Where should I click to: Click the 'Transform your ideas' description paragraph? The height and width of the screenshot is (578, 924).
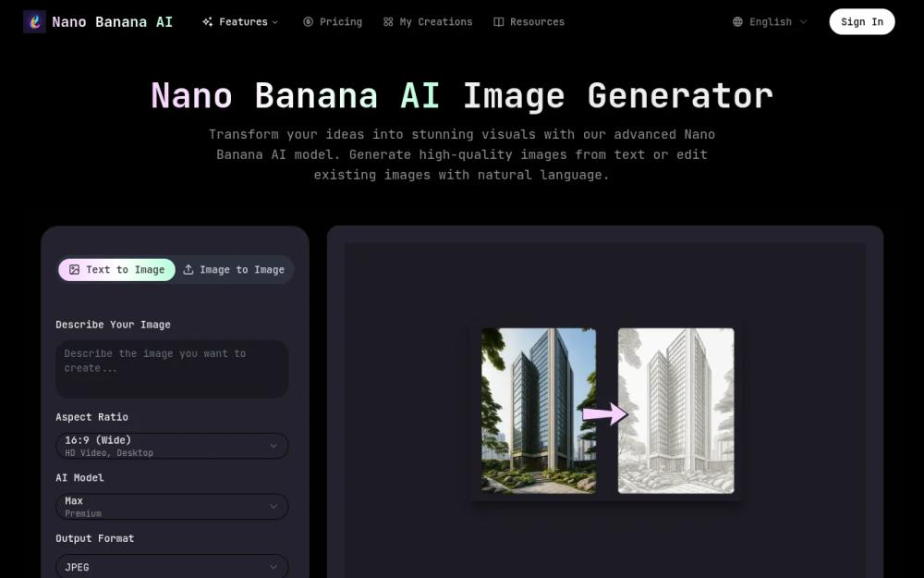pos(462,154)
